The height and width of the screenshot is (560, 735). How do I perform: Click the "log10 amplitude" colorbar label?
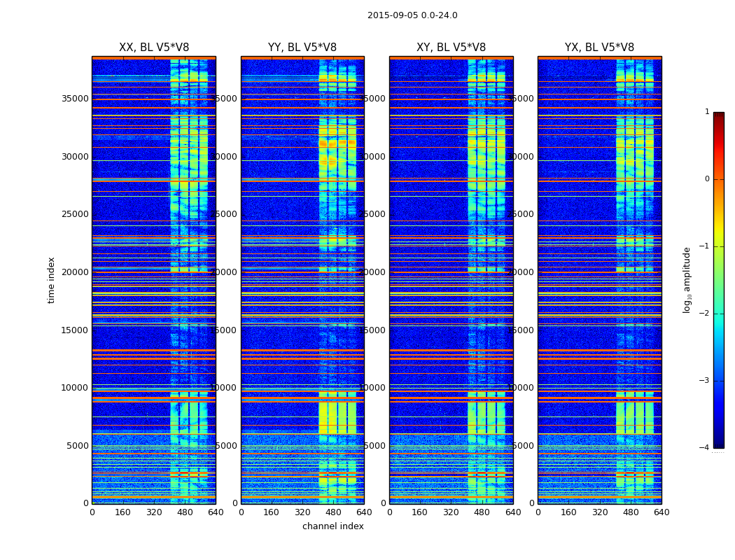click(687, 280)
